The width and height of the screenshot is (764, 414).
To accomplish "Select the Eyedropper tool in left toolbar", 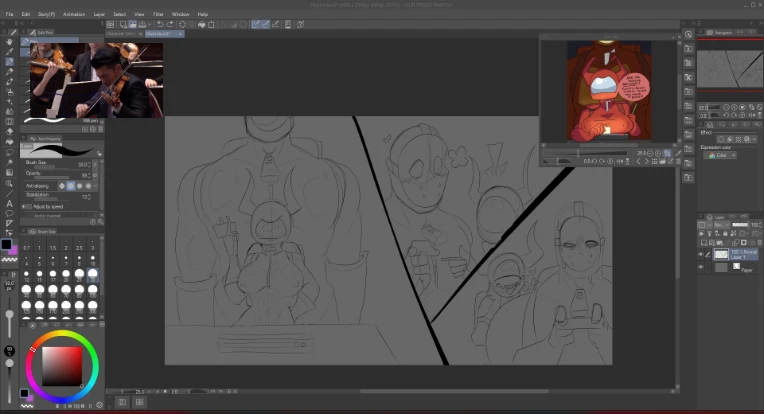I will (x=9, y=52).
